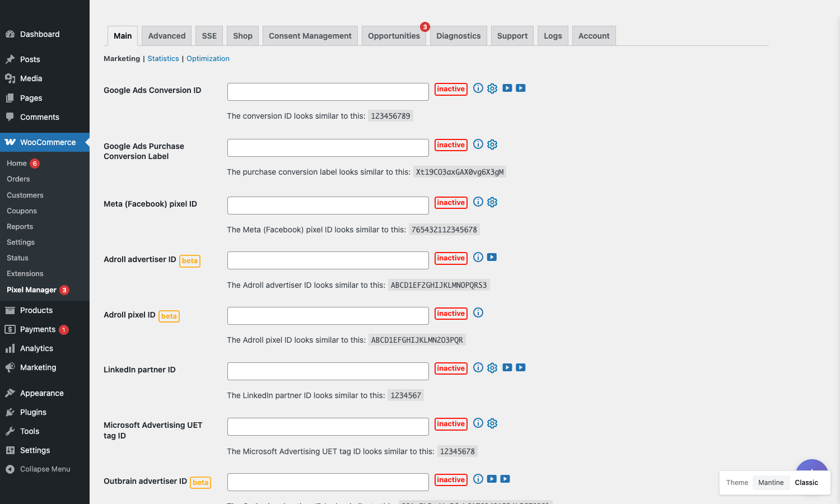The width and height of the screenshot is (840, 504).
Task: Play second video for Outbrain advertiser ID
Action: pos(505,479)
